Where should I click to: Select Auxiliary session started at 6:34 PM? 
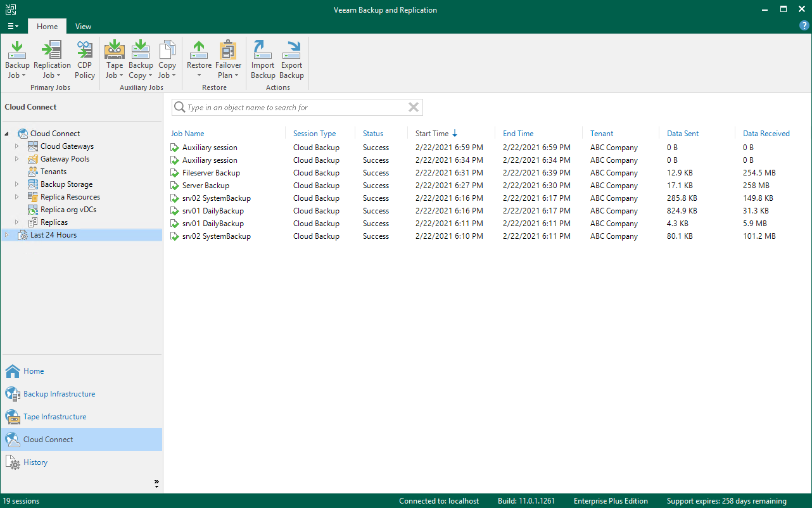(486, 160)
